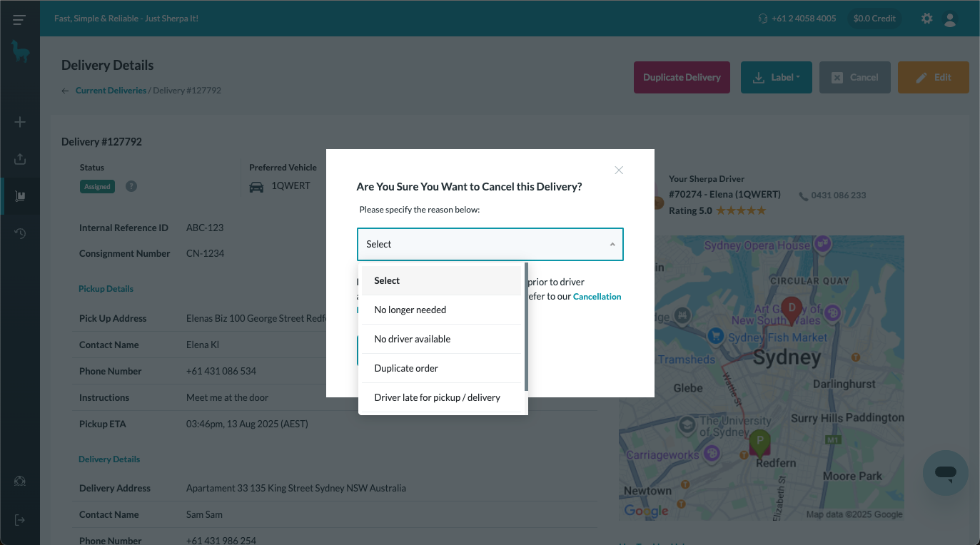Click the plus icon in sidebar
Viewport: 980px width, 545px height.
[20, 123]
